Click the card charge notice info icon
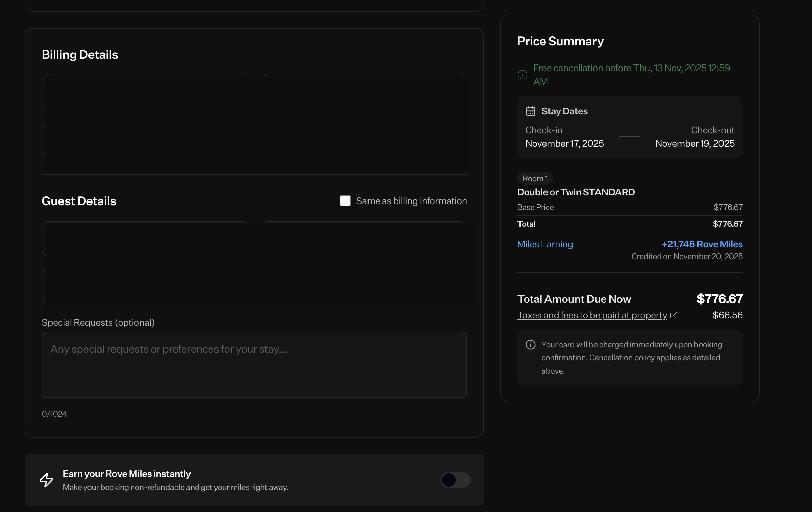The width and height of the screenshot is (812, 512). pyautogui.click(x=530, y=345)
